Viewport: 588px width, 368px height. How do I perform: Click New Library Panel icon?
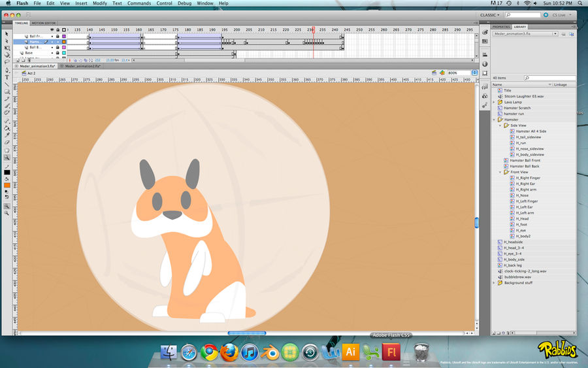(572, 34)
